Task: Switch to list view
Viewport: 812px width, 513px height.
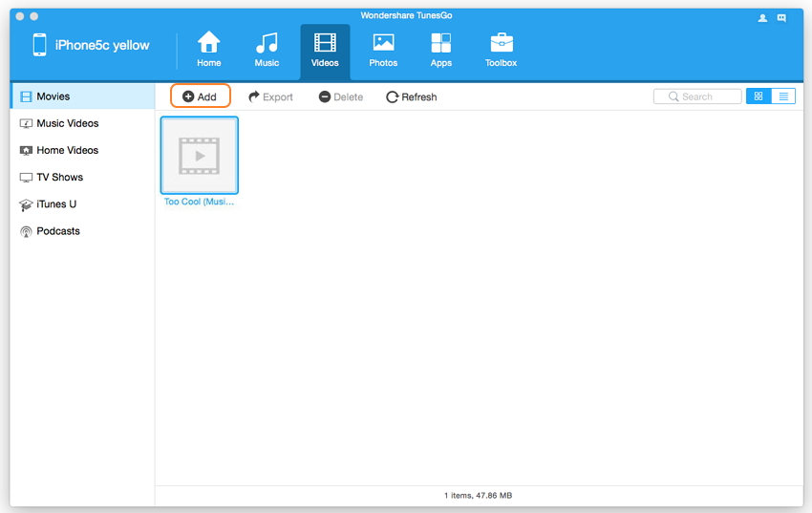Action: 783,96
